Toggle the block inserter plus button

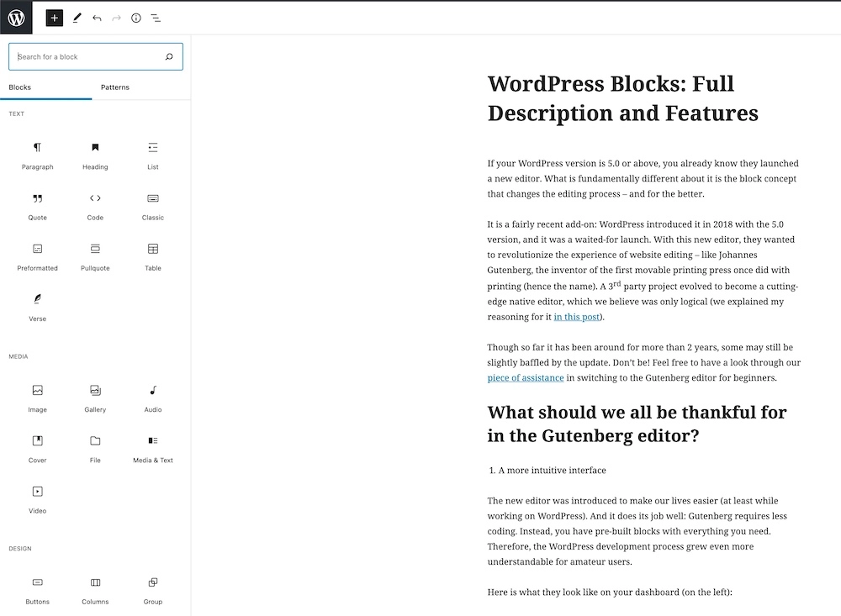click(54, 18)
